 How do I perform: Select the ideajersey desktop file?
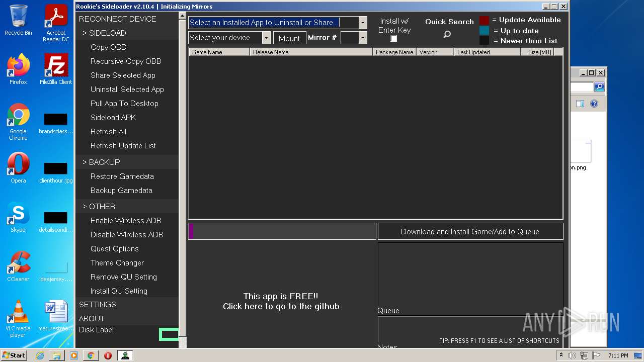pos(56,271)
